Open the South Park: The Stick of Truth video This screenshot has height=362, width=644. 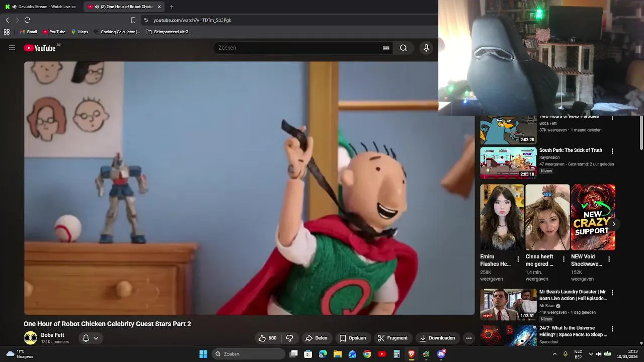[x=571, y=150]
